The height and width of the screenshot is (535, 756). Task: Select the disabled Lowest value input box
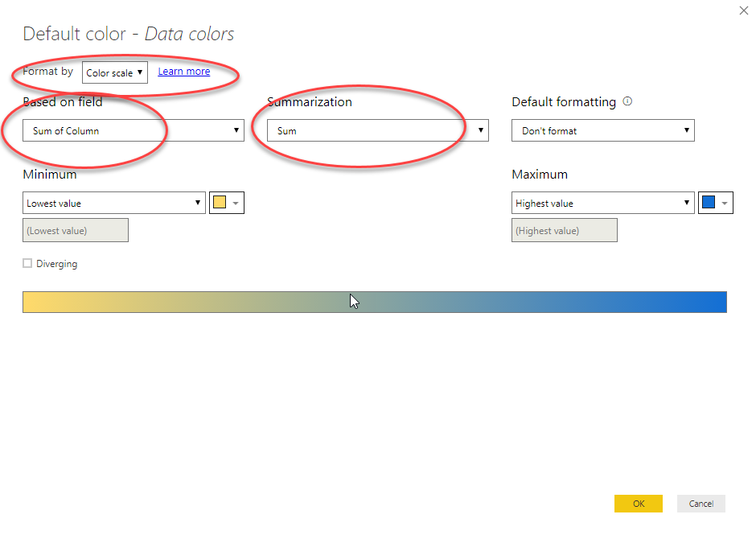pyautogui.click(x=76, y=230)
